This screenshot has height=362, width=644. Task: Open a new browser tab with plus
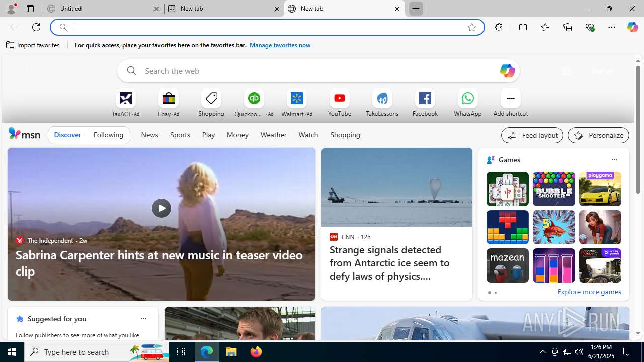coord(416,9)
